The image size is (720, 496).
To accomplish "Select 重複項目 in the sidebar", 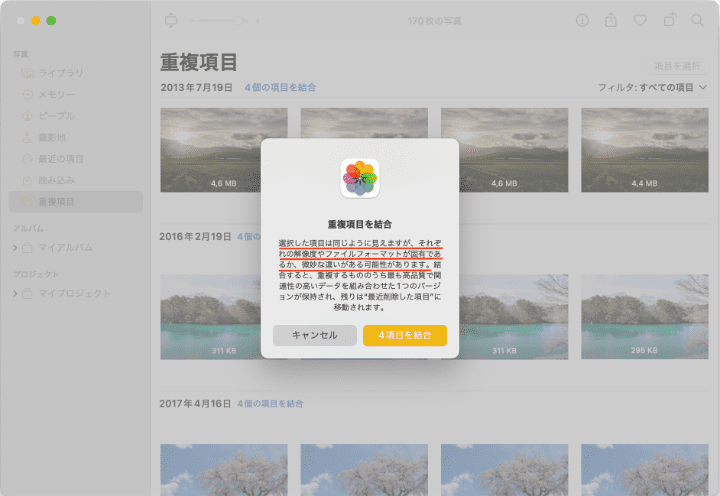I will (x=76, y=202).
